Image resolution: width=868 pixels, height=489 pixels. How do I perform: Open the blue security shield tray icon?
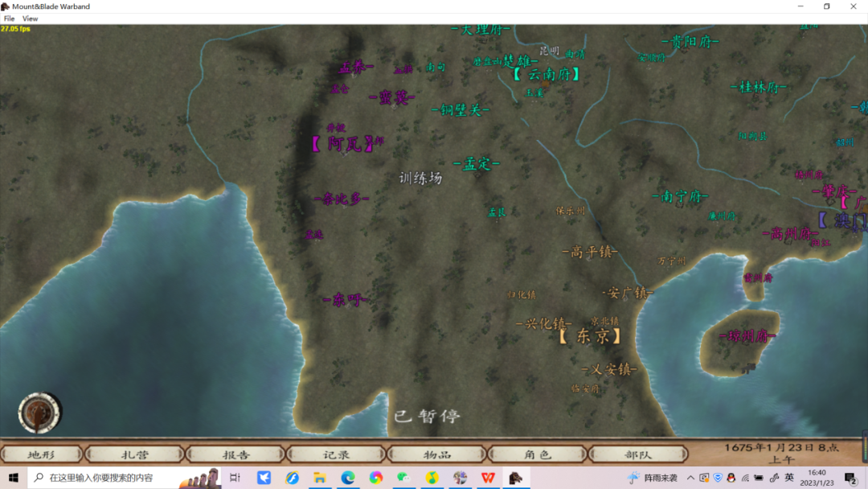(x=718, y=478)
